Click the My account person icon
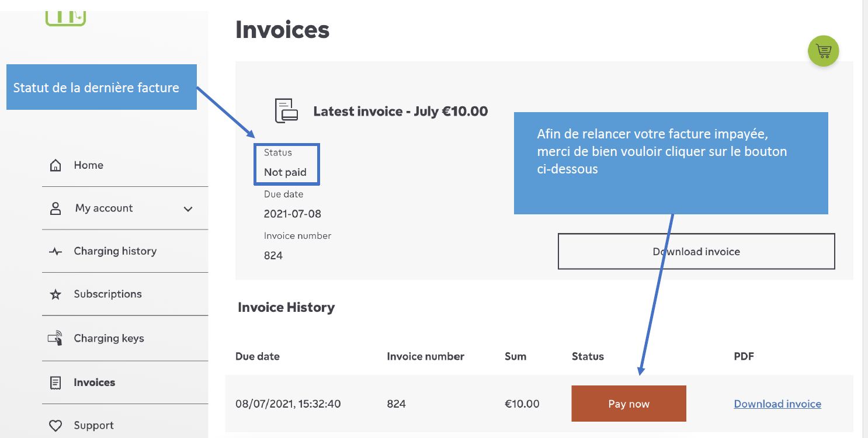 [x=55, y=208]
